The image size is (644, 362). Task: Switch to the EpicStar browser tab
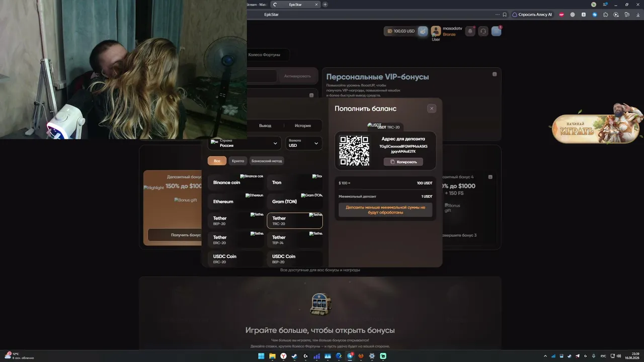pyautogui.click(x=295, y=5)
